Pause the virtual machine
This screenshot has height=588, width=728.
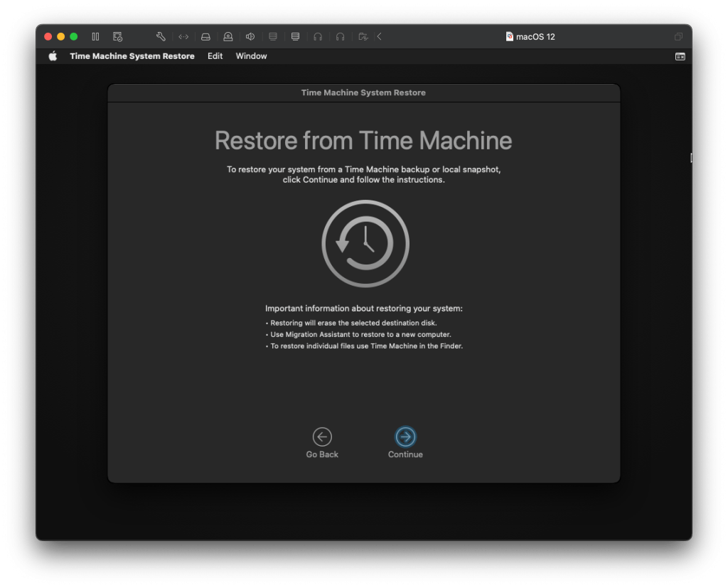click(95, 37)
